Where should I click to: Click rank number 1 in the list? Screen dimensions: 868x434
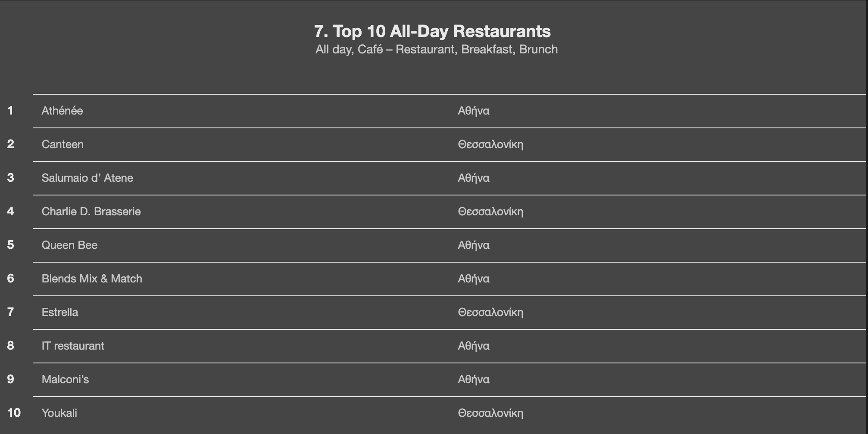pos(10,111)
